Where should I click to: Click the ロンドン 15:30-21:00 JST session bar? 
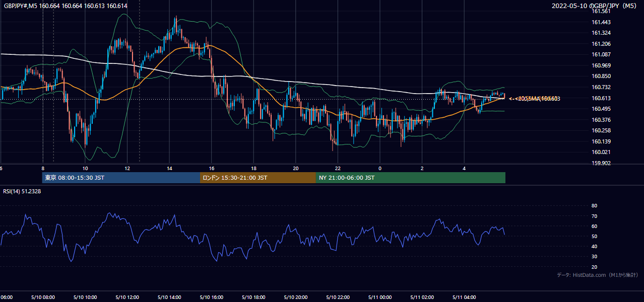coord(258,178)
